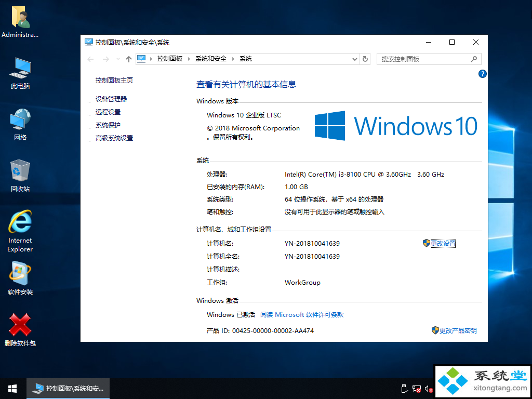Click the search magnifier icon

point(474,59)
